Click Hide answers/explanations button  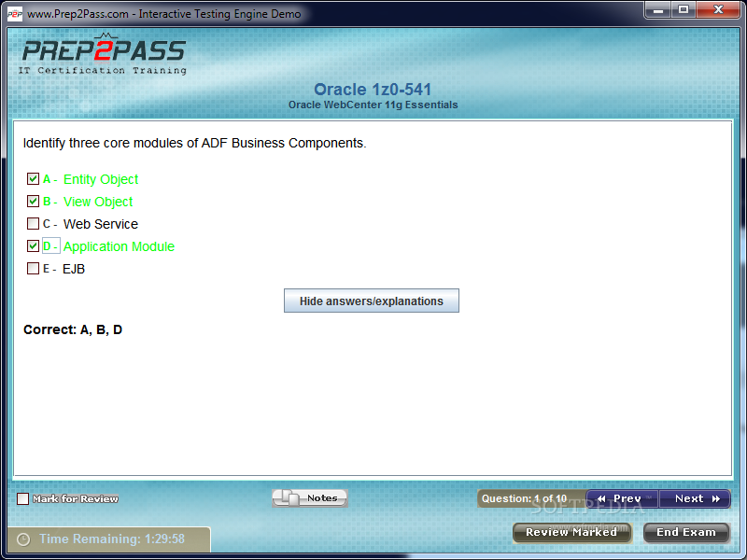coord(372,301)
